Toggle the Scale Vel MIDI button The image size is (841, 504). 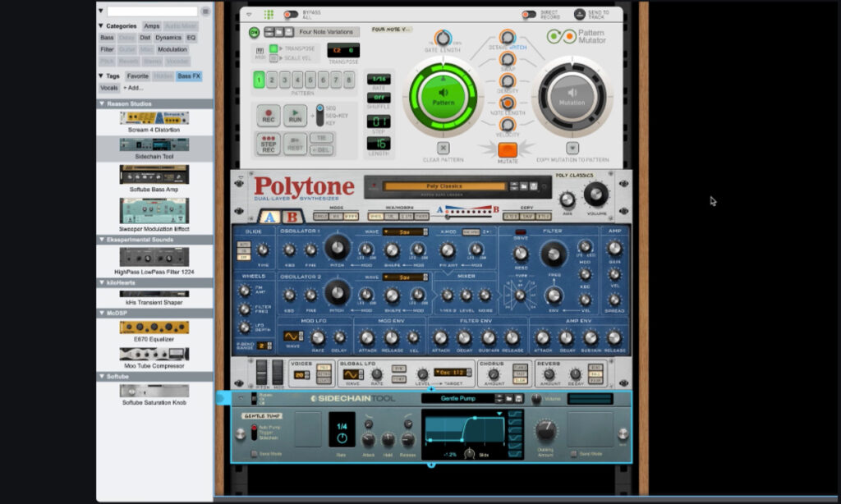coord(273,58)
